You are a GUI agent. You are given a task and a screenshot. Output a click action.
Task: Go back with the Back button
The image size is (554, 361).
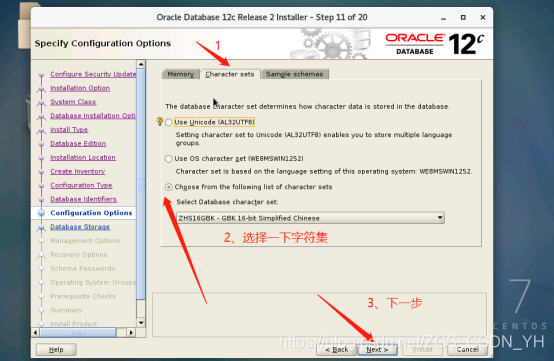click(336, 349)
